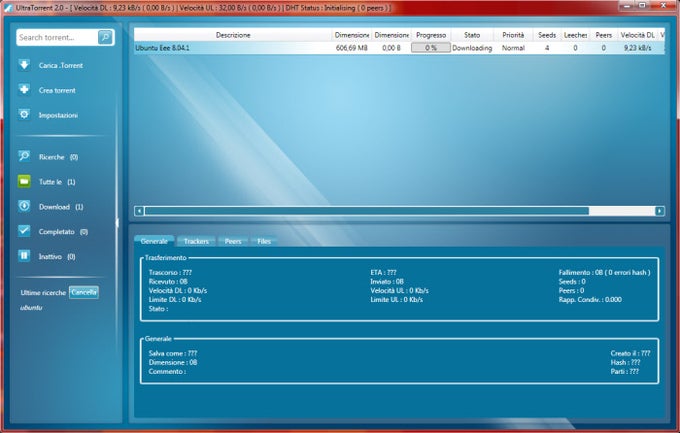This screenshot has height=433, width=680.
Task: Click the Cancella button
Action: click(84, 292)
